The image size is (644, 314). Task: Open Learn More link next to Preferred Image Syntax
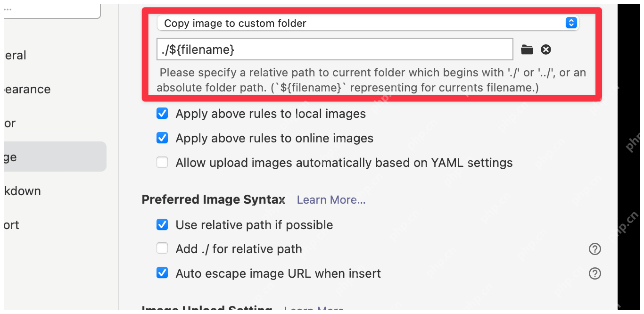coord(331,200)
